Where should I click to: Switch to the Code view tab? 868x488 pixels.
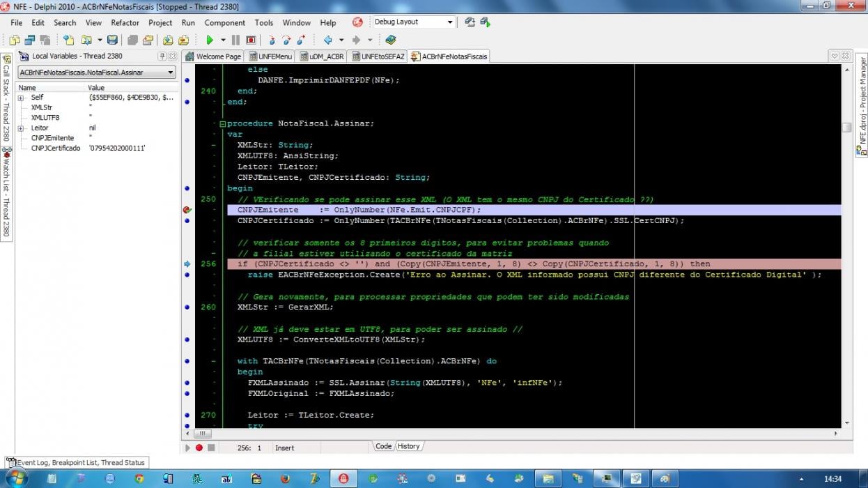pyautogui.click(x=384, y=446)
